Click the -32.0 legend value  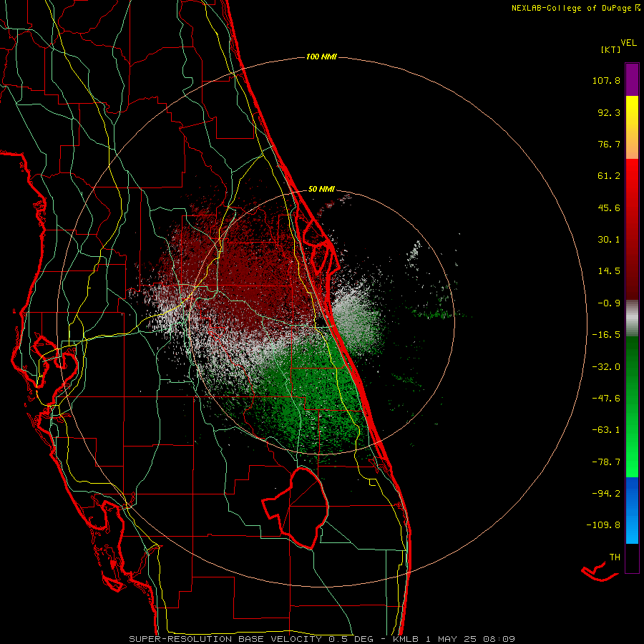tap(606, 367)
